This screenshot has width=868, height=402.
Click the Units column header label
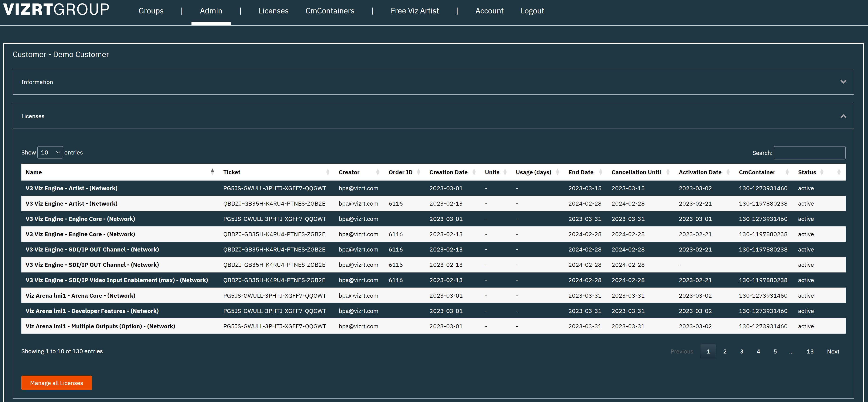pyautogui.click(x=492, y=172)
